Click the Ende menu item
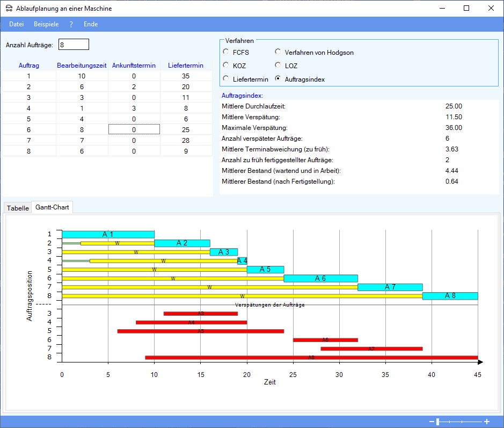Image resolution: width=504 pixels, height=428 pixels. point(91,24)
